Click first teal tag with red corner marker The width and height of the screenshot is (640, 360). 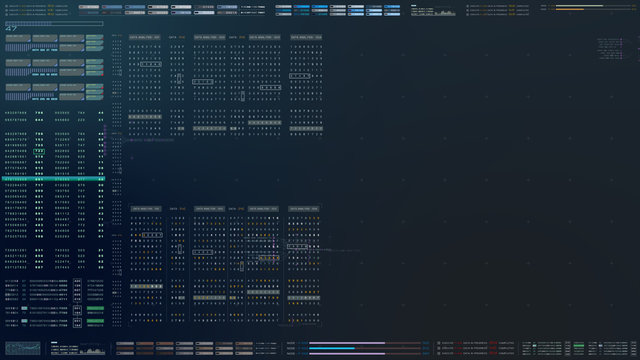coord(95,38)
